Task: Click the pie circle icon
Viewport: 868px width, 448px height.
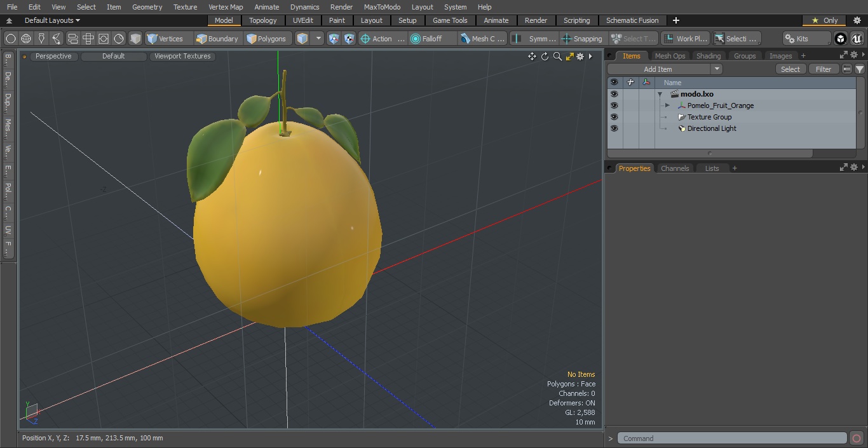Action: pos(119,39)
